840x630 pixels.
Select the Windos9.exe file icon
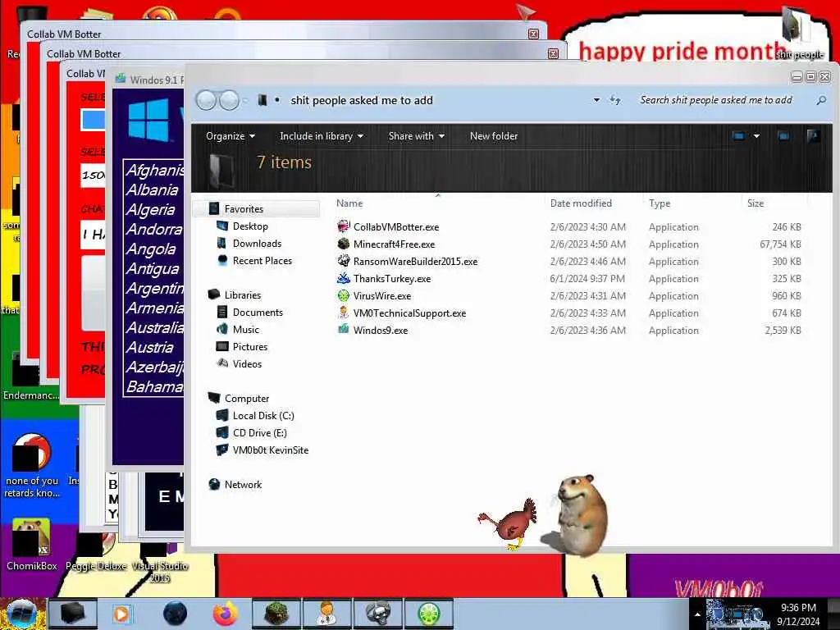pos(344,330)
